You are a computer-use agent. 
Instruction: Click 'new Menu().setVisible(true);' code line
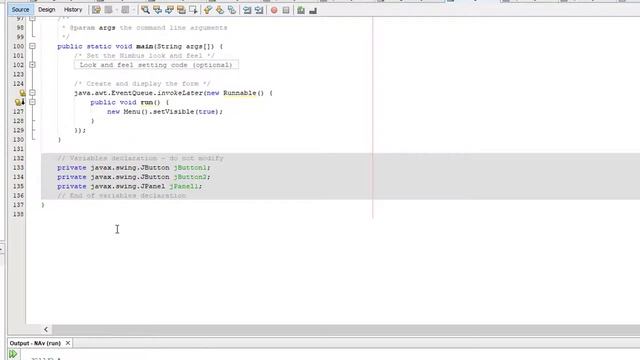(165, 111)
